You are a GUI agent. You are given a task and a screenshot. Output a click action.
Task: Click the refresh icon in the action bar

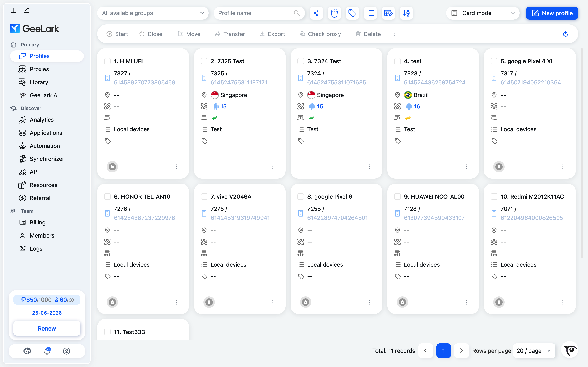tap(565, 34)
